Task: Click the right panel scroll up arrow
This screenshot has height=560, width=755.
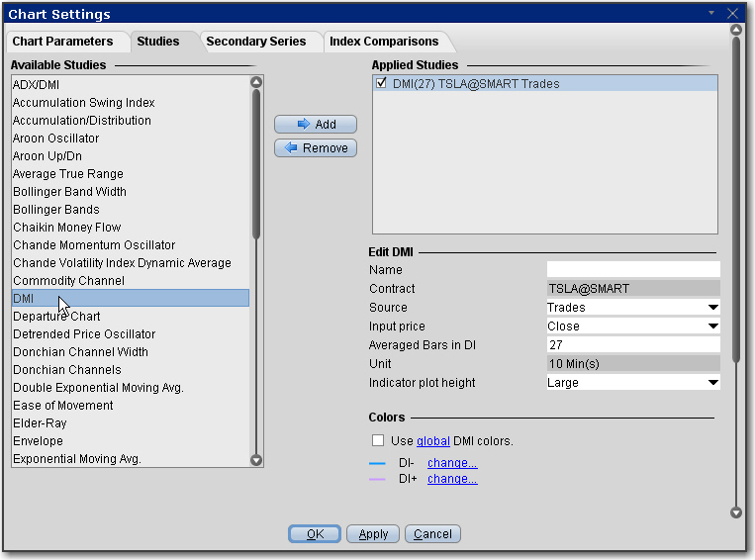Action: point(735,30)
